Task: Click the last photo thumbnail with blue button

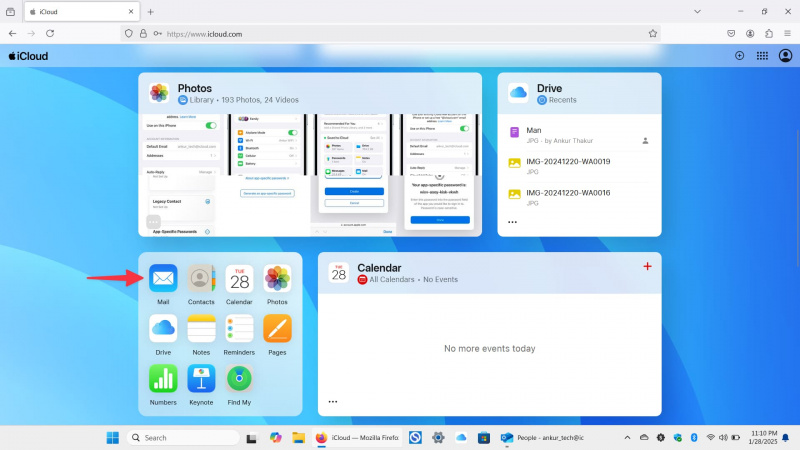Action: pyautogui.click(x=439, y=176)
